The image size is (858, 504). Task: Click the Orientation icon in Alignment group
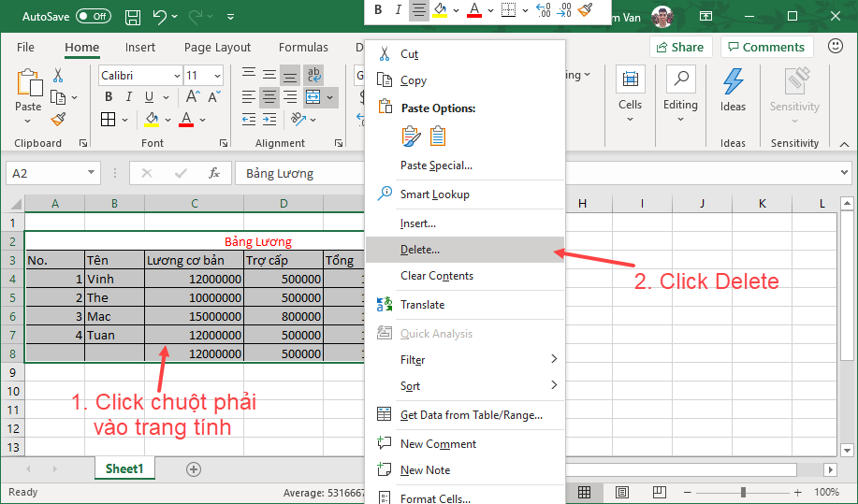(298, 119)
